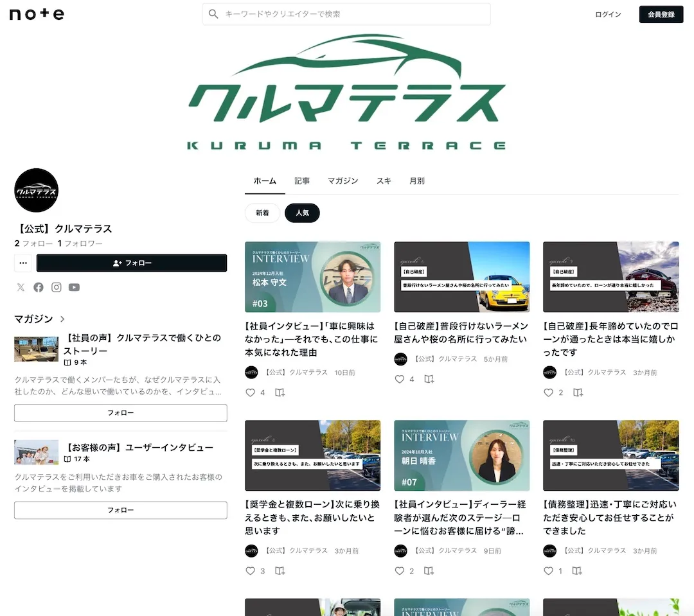The image size is (694, 616).
Task: Follow the 【公式】クルマテラス account
Action: 132,263
